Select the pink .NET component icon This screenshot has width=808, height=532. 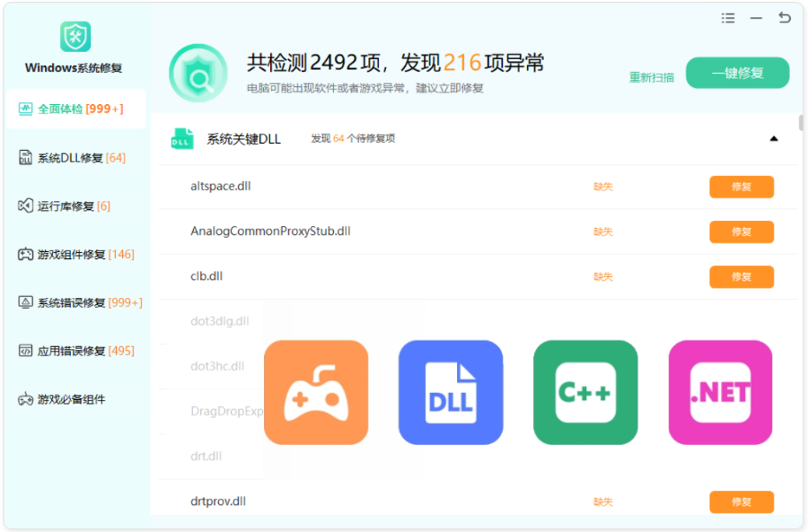(719, 391)
